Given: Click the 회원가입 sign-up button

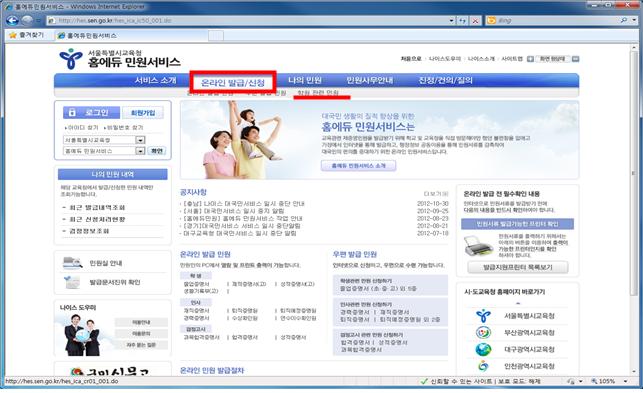Looking at the screenshot, I should pyautogui.click(x=143, y=112).
